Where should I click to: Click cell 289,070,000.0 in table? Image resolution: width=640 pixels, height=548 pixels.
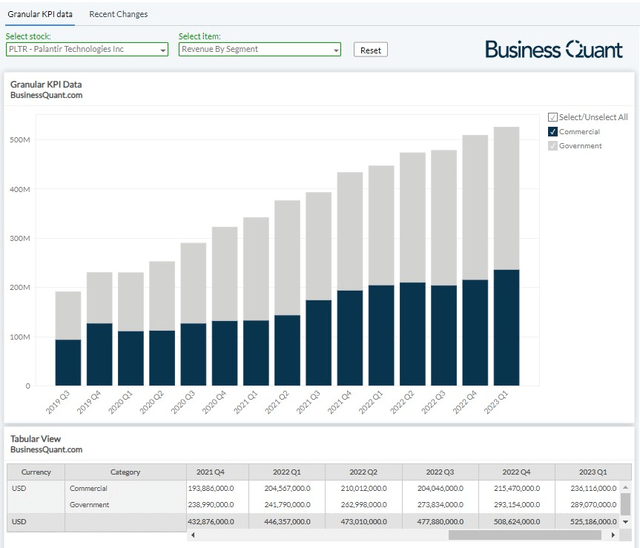coord(593,505)
